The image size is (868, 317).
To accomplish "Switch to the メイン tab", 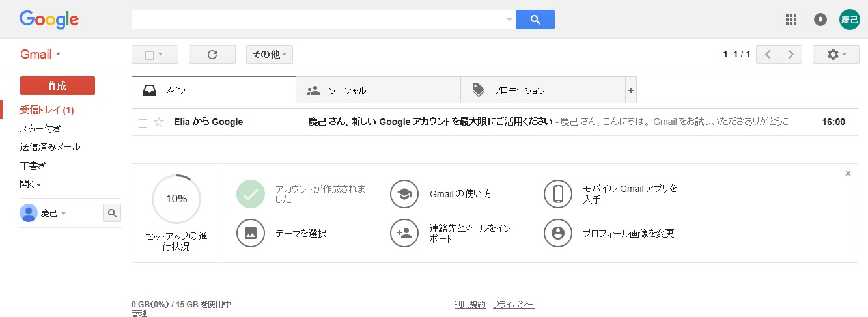I will (x=214, y=90).
